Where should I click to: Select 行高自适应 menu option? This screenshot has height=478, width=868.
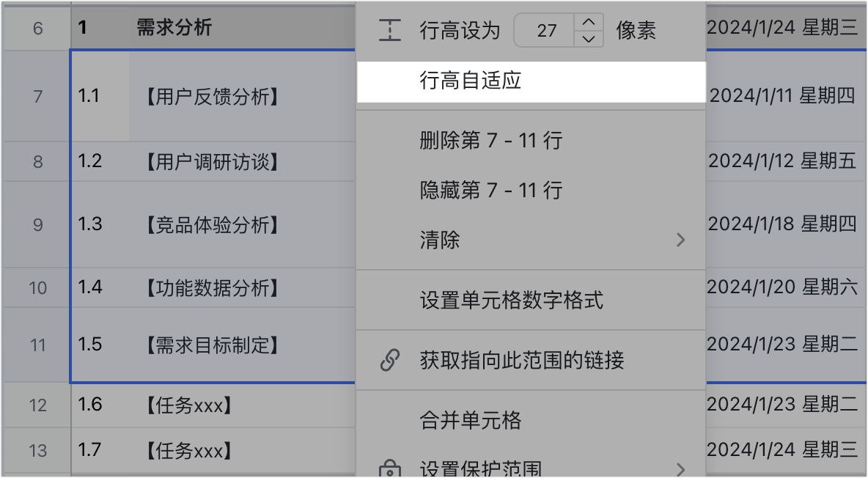click(x=532, y=81)
